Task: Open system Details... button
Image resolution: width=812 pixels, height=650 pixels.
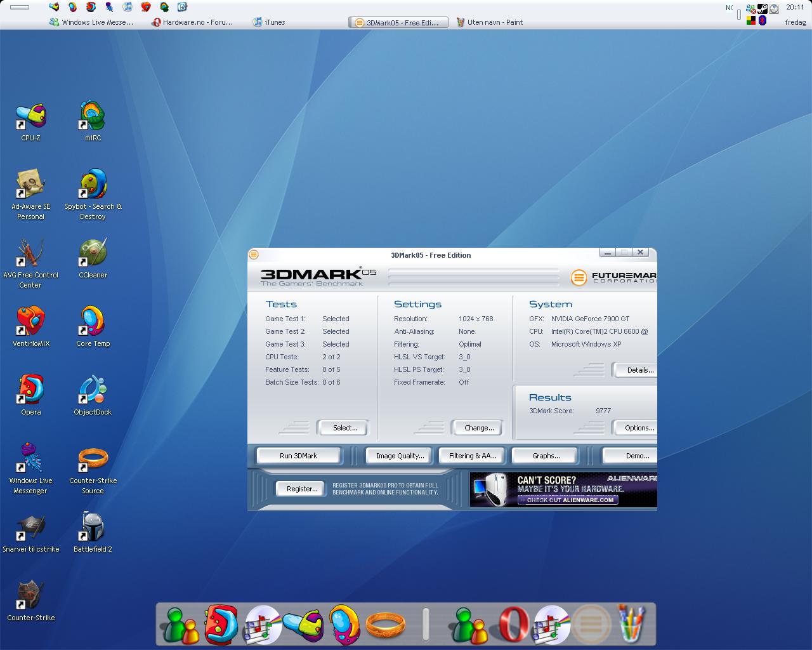Action: 635,370
